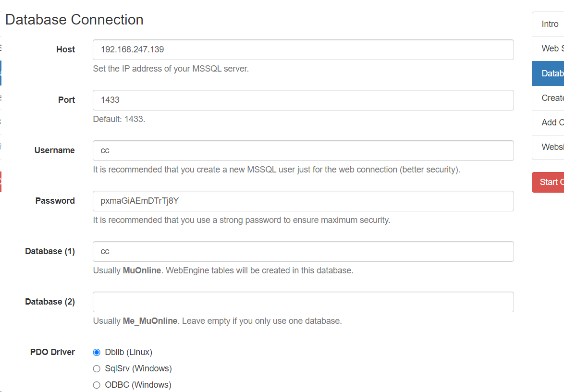Focus the empty Database (2) field
This screenshot has height=392, width=564.
303,302
